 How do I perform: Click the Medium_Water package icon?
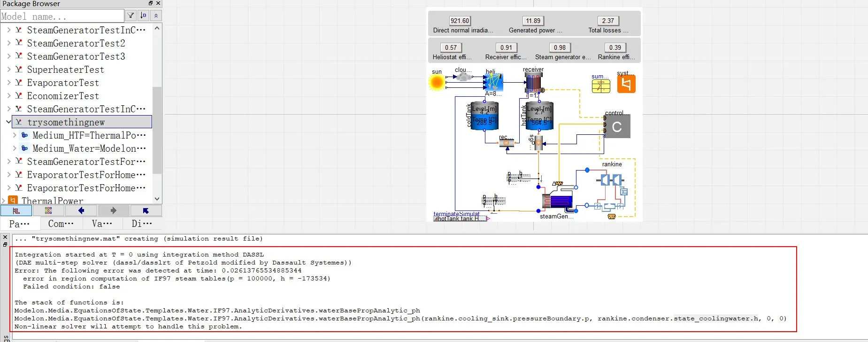click(25, 148)
